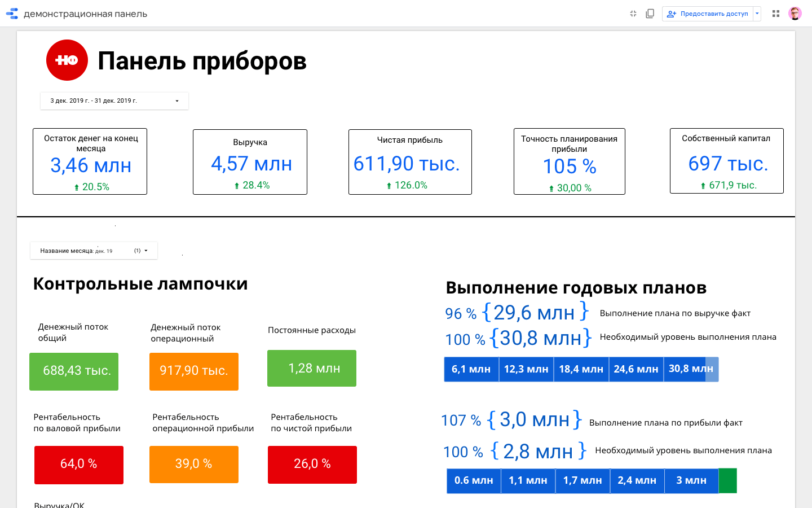Open the date range picker dropdown
Image resolution: width=812 pixels, height=508 pixels.
(114, 101)
